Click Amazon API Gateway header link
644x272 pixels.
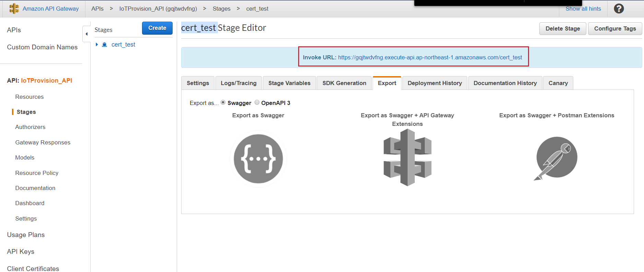[x=50, y=9]
